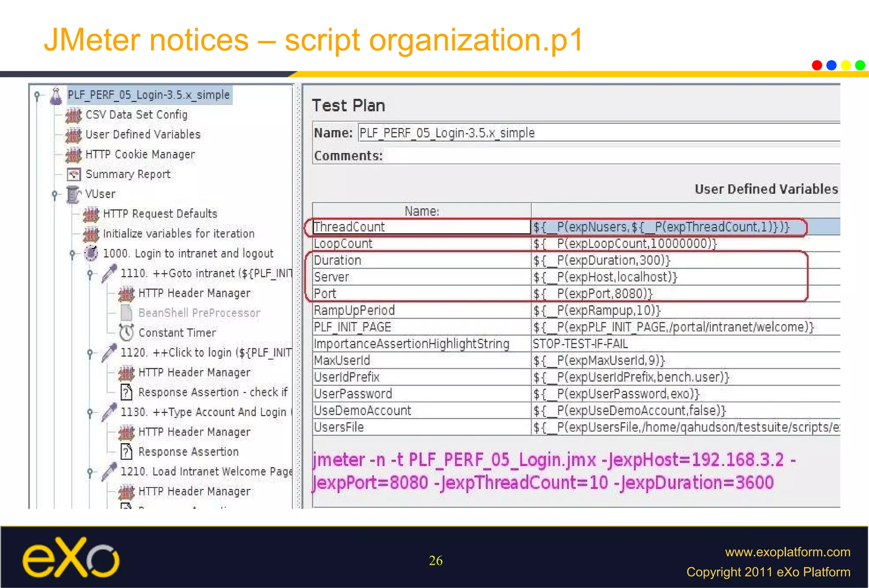Click the UserIdPrefix name cell

[422, 377]
